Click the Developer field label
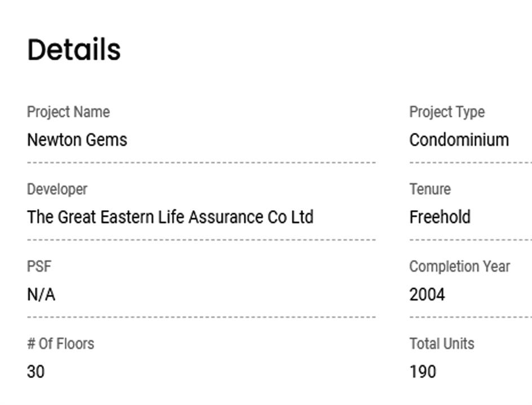This screenshot has width=532, height=405. 57,189
